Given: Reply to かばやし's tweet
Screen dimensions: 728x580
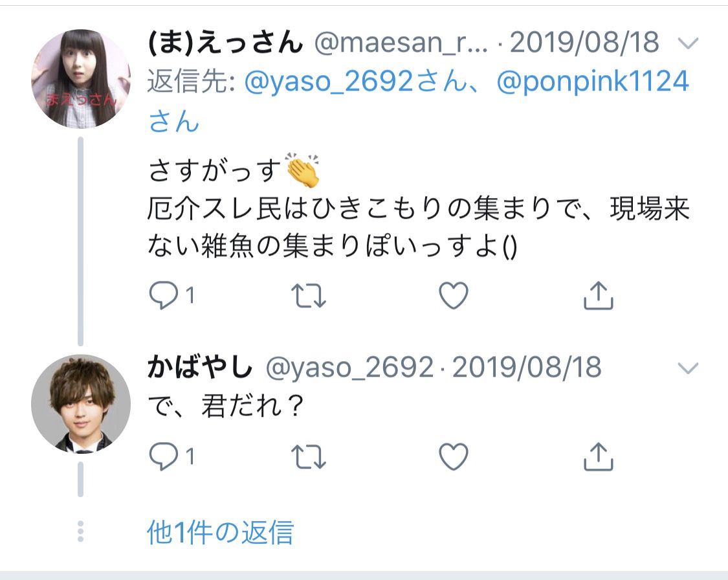Looking at the screenshot, I should [164, 456].
